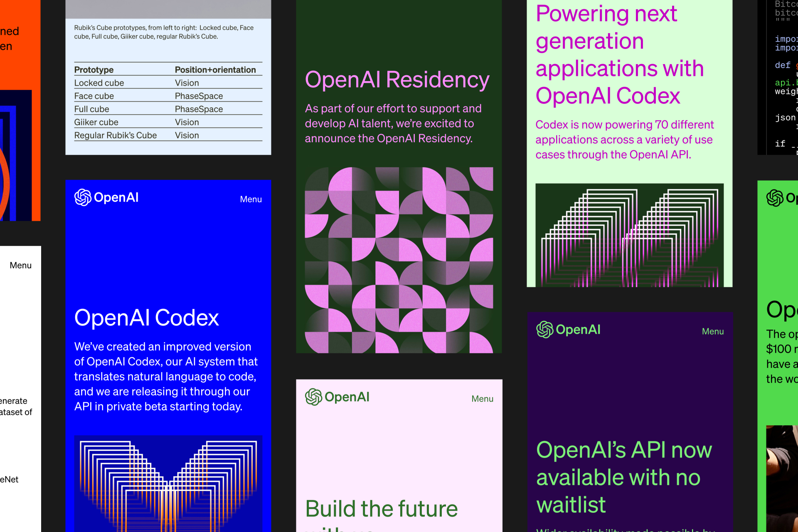Viewport: 798px width, 532px height.
Task: Open the Menu on purple API waitlist card
Action: tap(713, 331)
